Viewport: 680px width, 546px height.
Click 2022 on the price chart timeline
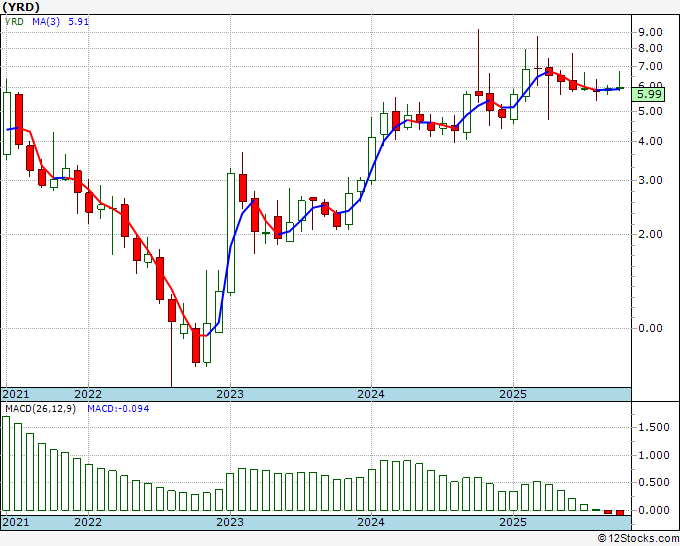pyautogui.click(x=88, y=394)
